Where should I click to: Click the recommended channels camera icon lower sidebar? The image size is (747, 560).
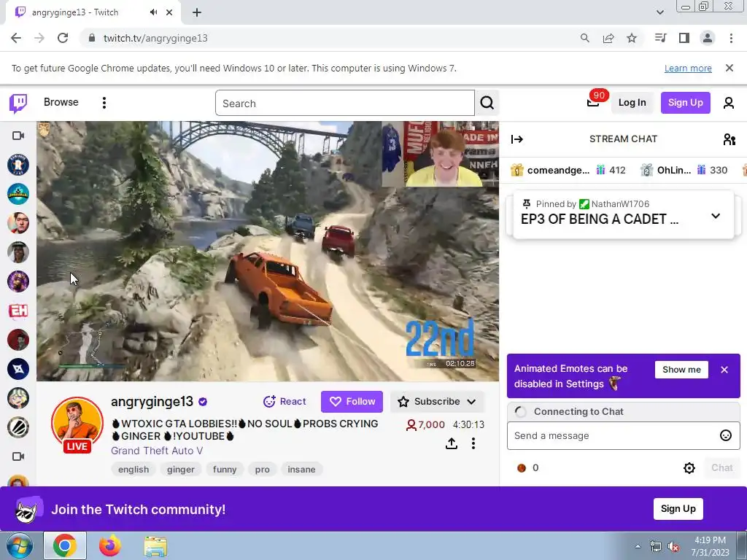pos(18,456)
